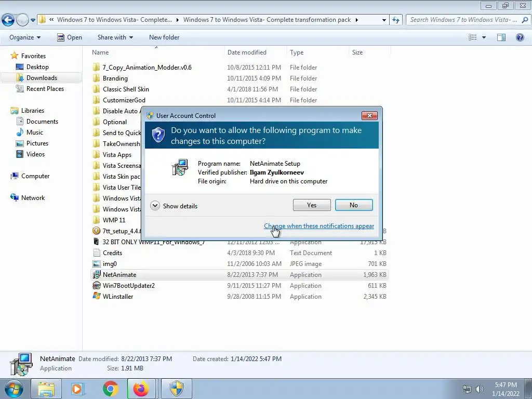
Task: Click the Explorer help icon
Action: 520,37
